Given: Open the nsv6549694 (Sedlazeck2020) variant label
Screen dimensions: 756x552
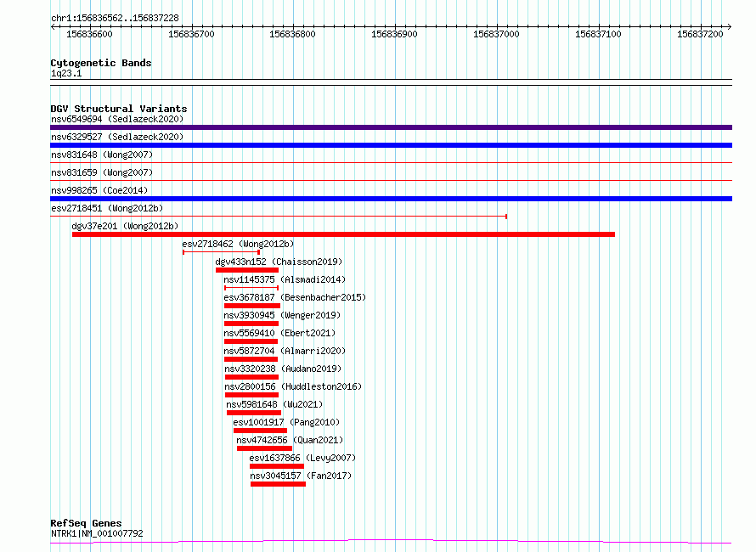Looking at the screenshot, I should point(117,119).
